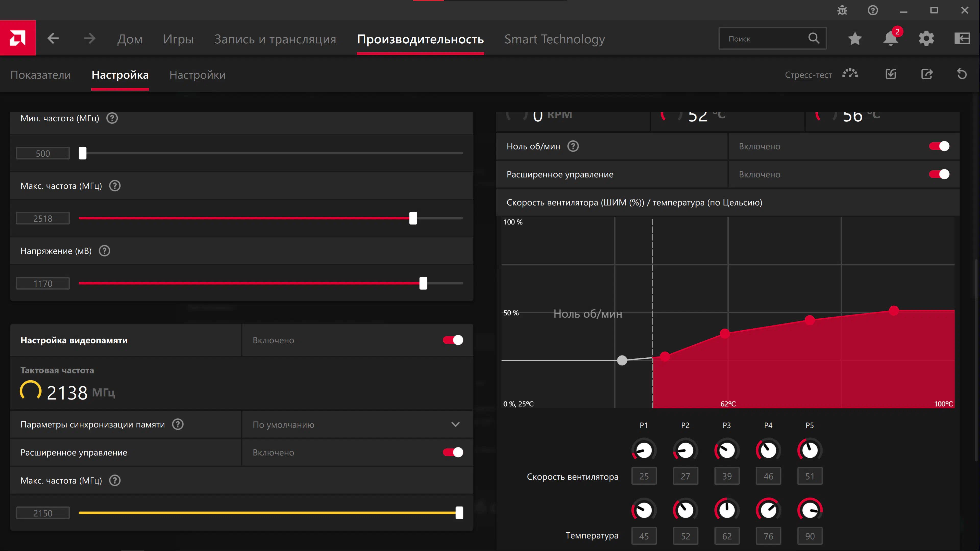Open the Запись и трансляция tab

pyautogui.click(x=275, y=39)
